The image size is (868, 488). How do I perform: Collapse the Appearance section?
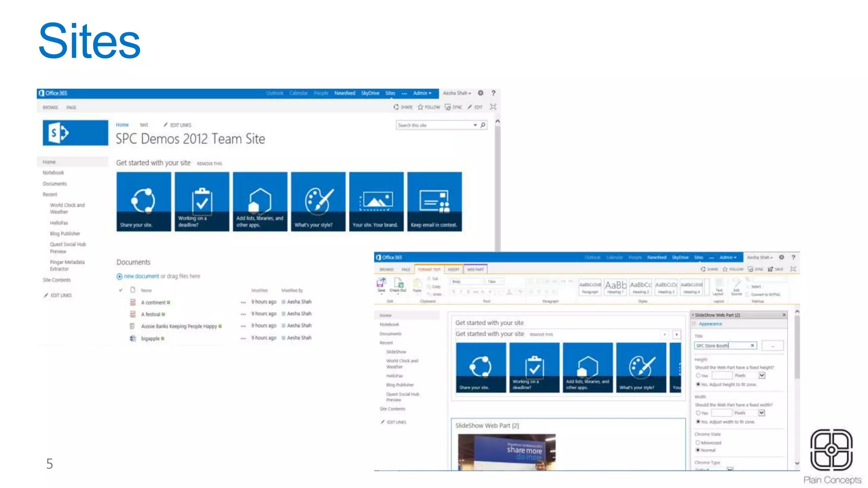click(x=695, y=324)
